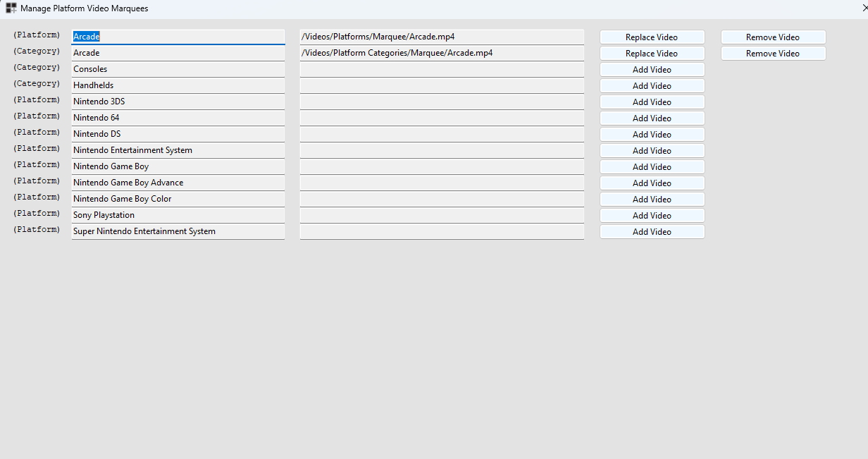Select the Nintendo Game Boy name field
This screenshot has width=868, height=459.
(178, 166)
